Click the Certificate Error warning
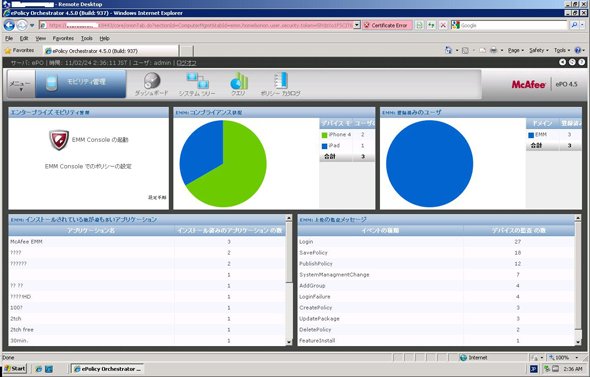The width and height of the screenshot is (590, 377). (387, 25)
